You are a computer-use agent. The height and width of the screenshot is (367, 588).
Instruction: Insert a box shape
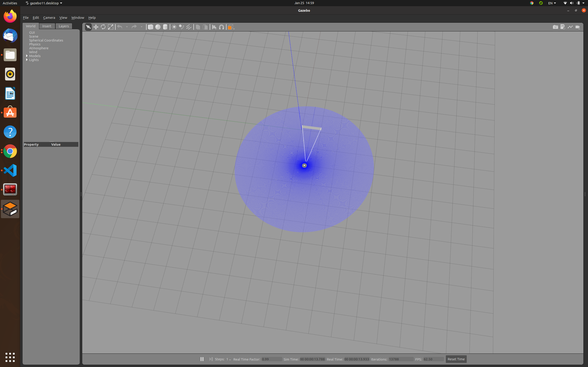[x=150, y=27]
